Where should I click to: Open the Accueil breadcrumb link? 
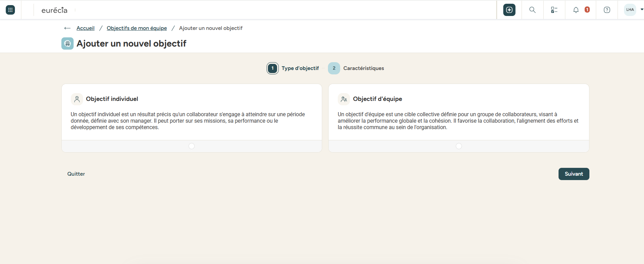pos(85,28)
